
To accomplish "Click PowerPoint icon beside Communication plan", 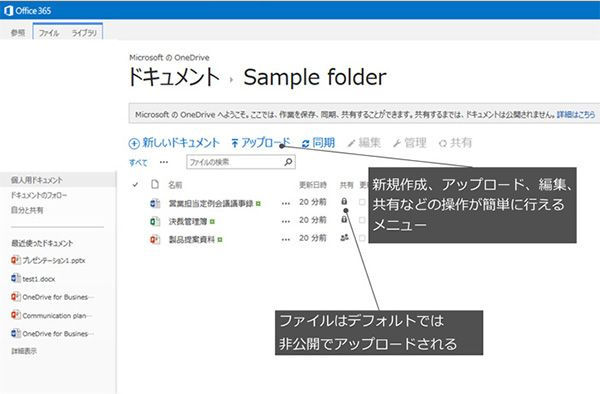I will [x=16, y=315].
